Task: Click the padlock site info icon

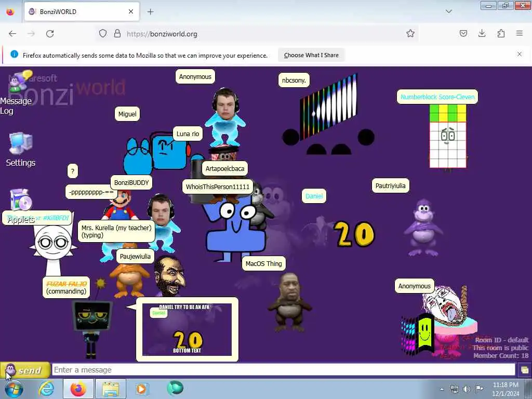Action: click(117, 34)
